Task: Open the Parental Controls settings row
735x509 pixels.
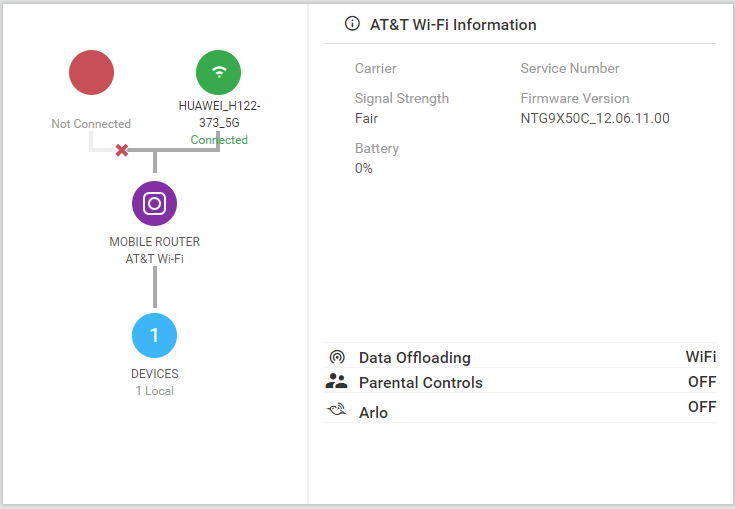Action: click(x=420, y=383)
